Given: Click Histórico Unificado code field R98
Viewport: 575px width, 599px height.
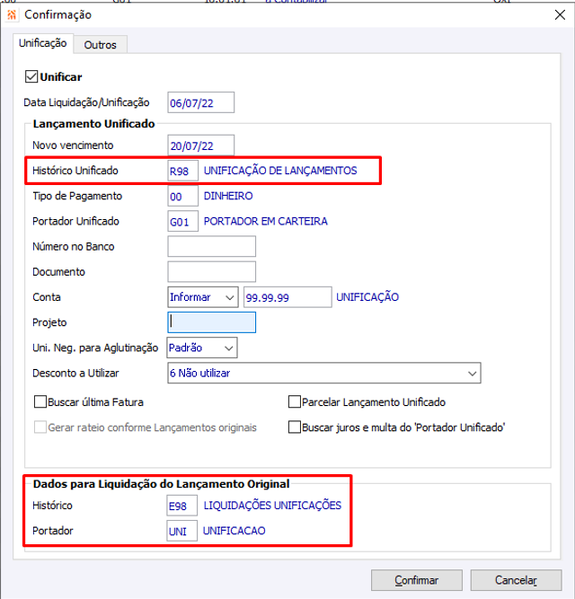Looking at the screenshot, I should click(x=183, y=170).
